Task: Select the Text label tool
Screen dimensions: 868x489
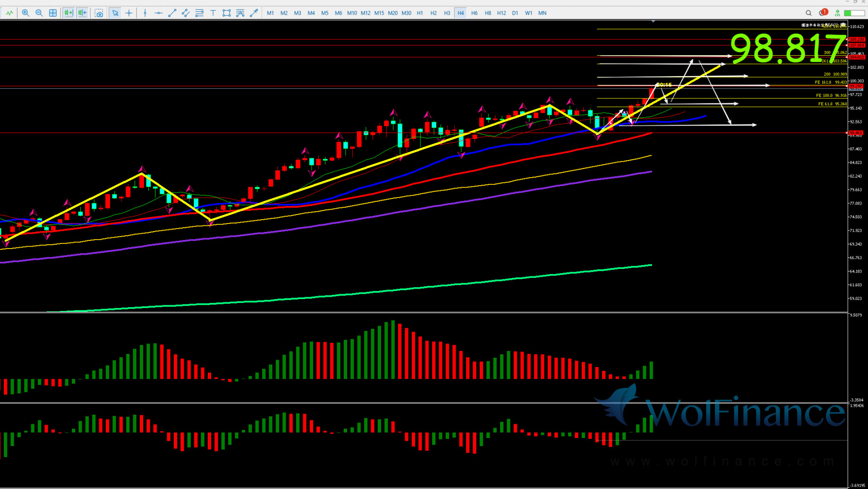Action: 213,13
